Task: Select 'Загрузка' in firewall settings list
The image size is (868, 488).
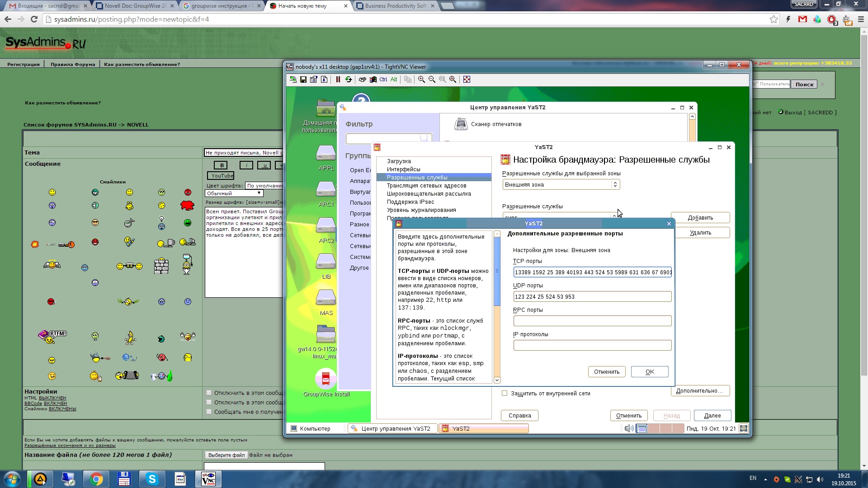Action: pos(399,161)
